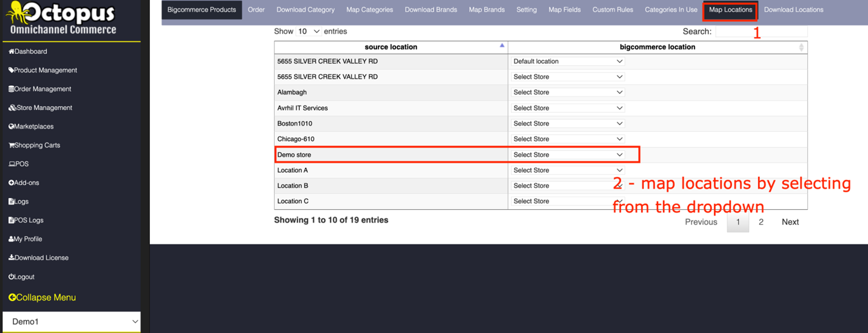This screenshot has height=333, width=868.
Task: Switch to Bigcommerce Products tab
Action: point(202,10)
